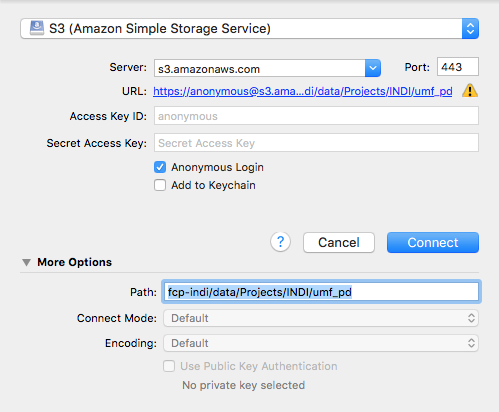Screen dimensions: 499x412
Task: Open the anonymous S3 URL link
Action: coord(303,91)
